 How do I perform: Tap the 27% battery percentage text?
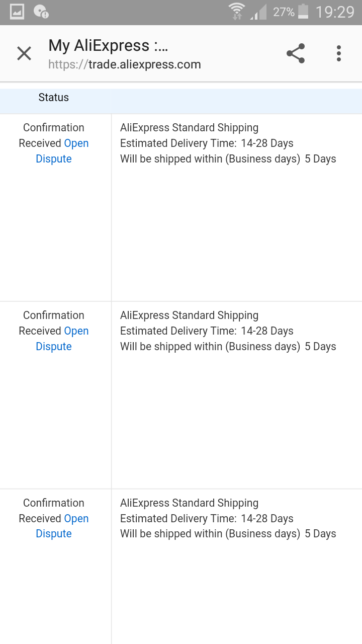click(284, 12)
